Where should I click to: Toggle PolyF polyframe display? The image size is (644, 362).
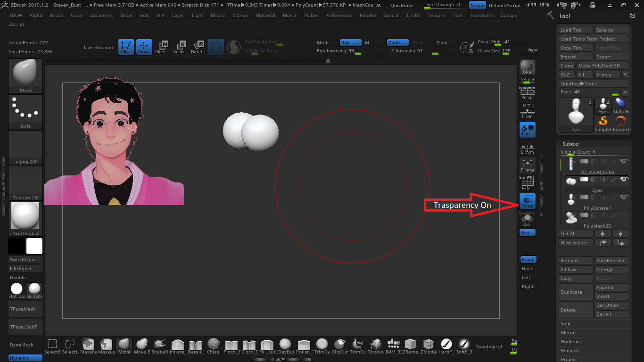point(527,183)
